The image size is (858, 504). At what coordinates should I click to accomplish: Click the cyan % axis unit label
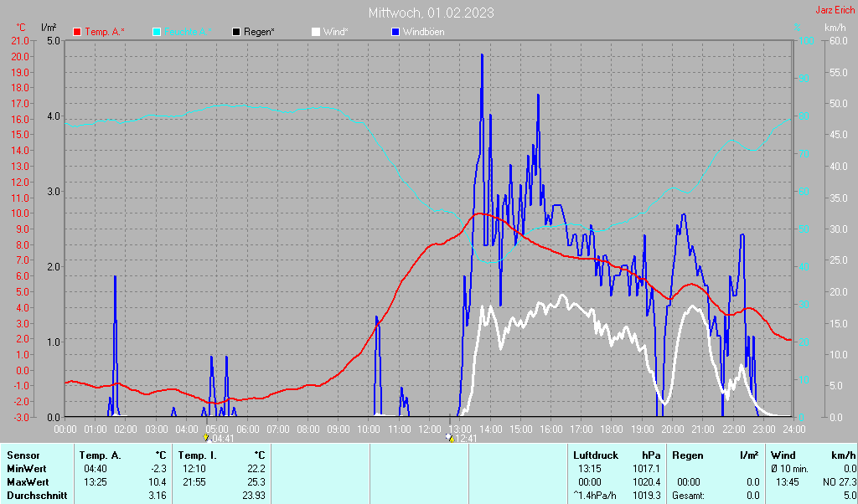[x=798, y=28]
